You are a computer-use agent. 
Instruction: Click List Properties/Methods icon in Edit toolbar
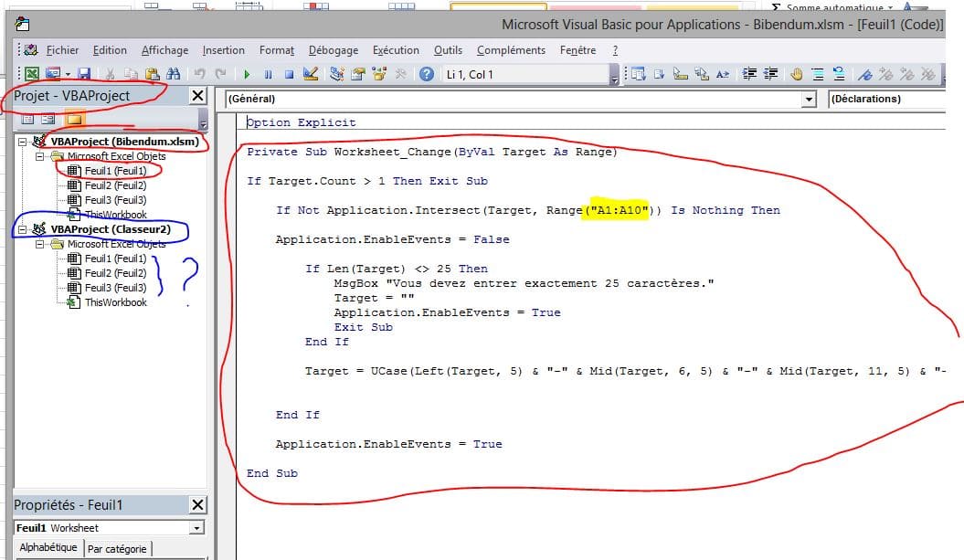(x=638, y=74)
